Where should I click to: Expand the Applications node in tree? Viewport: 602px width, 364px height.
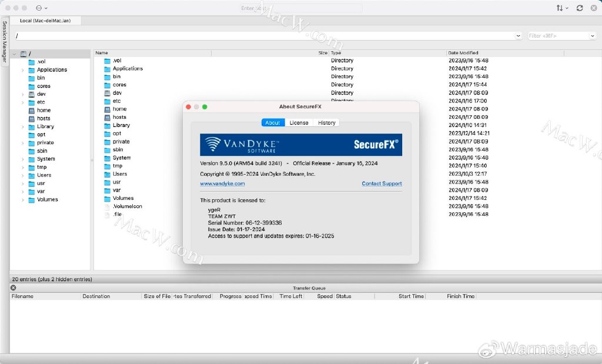(x=23, y=70)
